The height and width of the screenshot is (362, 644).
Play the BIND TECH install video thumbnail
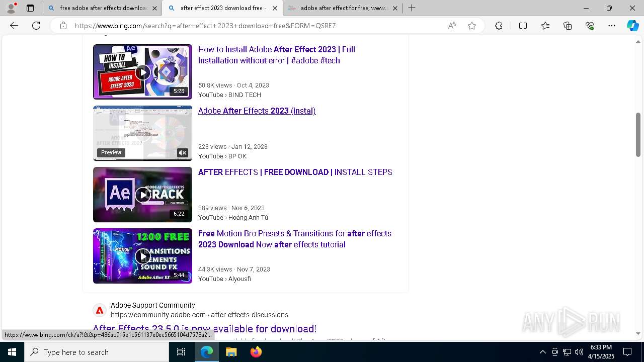click(142, 72)
